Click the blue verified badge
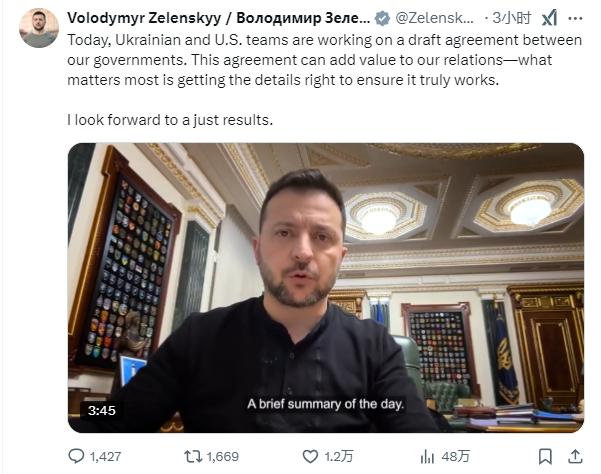The image size is (601, 474). (382, 18)
